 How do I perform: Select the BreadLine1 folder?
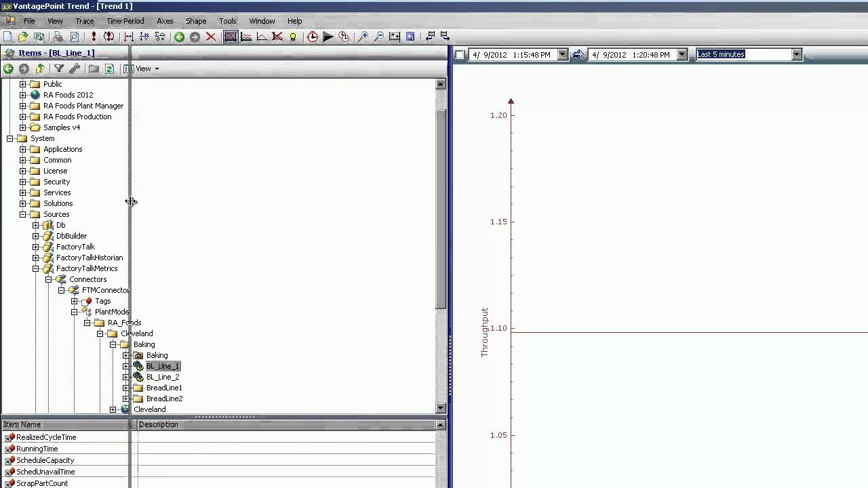pyautogui.click(x=164, y=388)
